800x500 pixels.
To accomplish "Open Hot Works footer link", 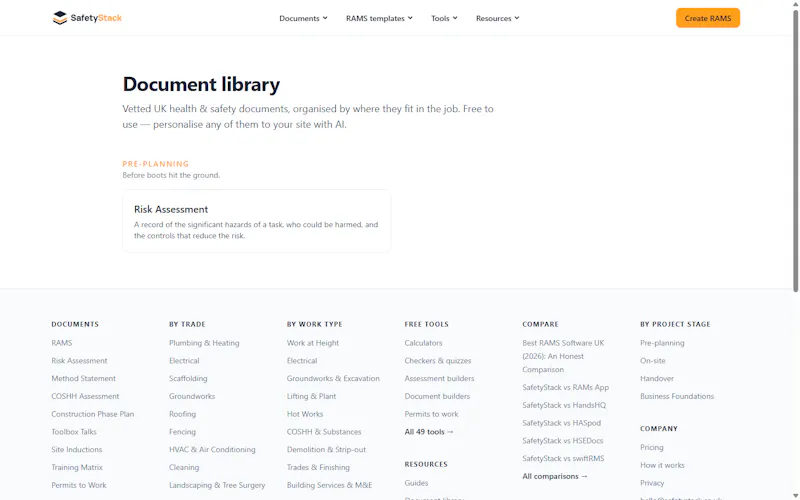I will pyautogui.click(x=305, y=414).
